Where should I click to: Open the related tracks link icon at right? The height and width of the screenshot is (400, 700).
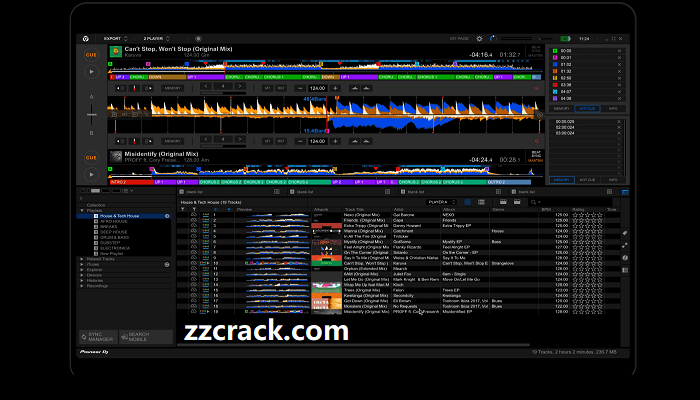click(x=625, y=246)
